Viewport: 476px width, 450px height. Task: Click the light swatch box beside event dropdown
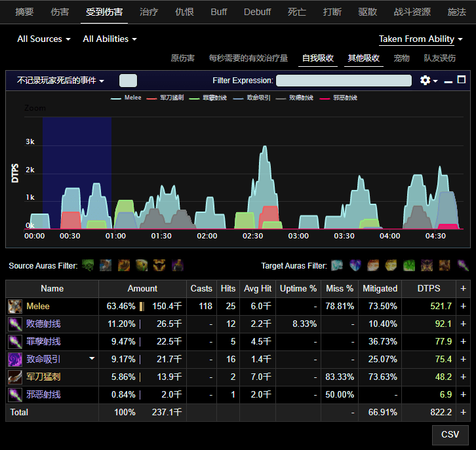128,81
